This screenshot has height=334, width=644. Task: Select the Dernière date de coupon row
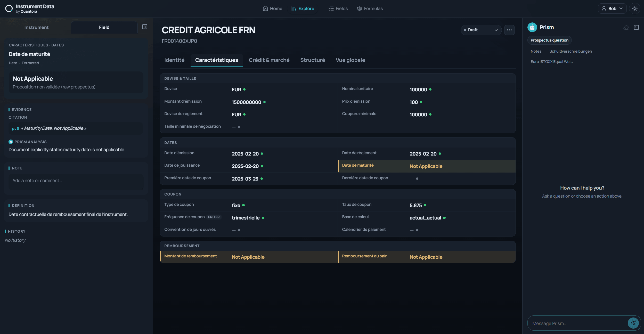pyautogui.click(x=427, y=178)
